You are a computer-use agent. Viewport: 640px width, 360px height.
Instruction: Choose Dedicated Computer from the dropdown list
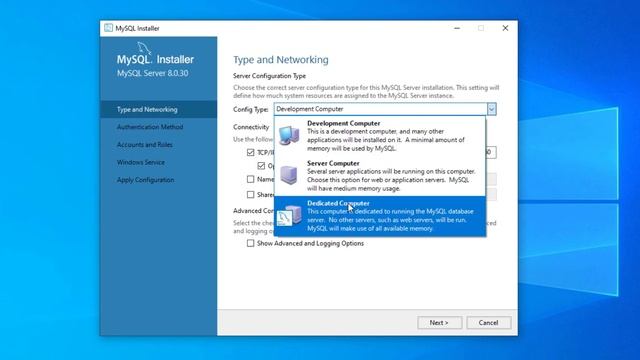(380, 216)
